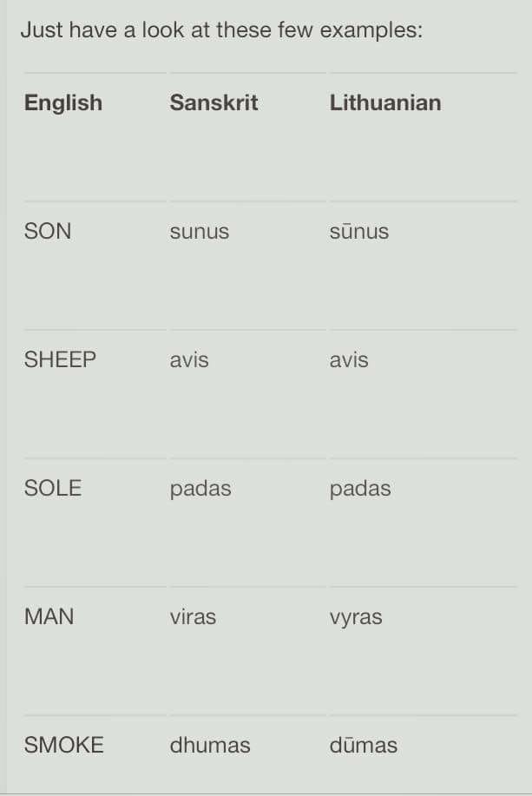Select the Sanskrit word sunus
This screenshot has height=796, width=532.
(200, 232)
